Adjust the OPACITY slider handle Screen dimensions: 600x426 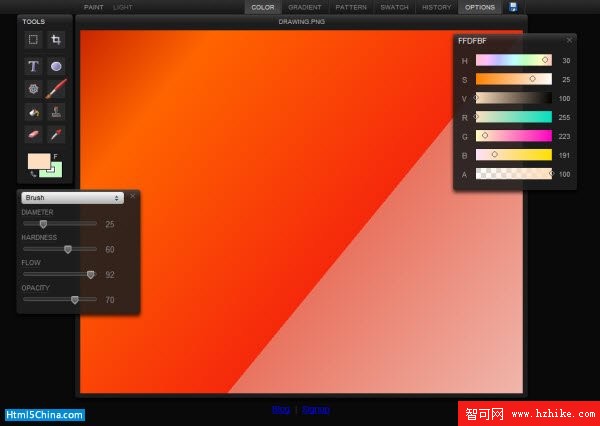tap(75, 300)
